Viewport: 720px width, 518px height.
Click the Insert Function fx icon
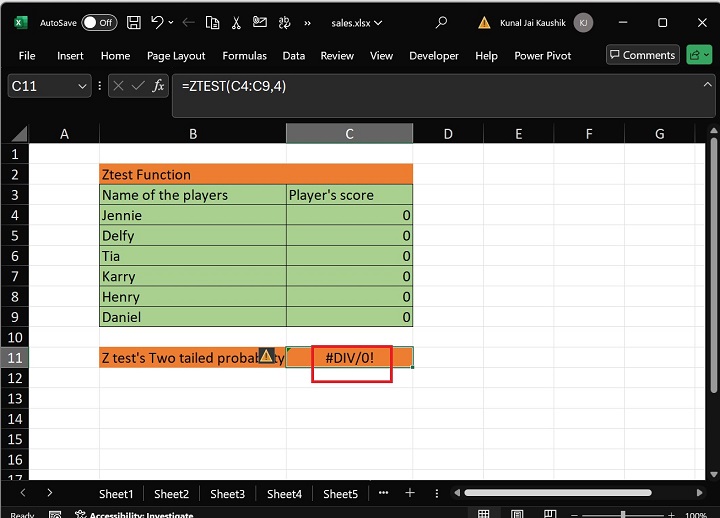(x=158, y=85)
